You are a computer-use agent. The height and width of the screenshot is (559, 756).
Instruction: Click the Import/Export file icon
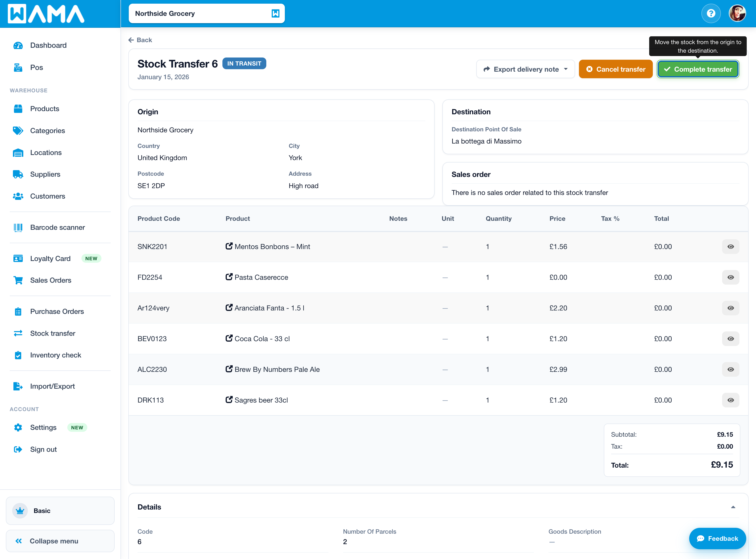pyautogui.click(x=18, y=386)
